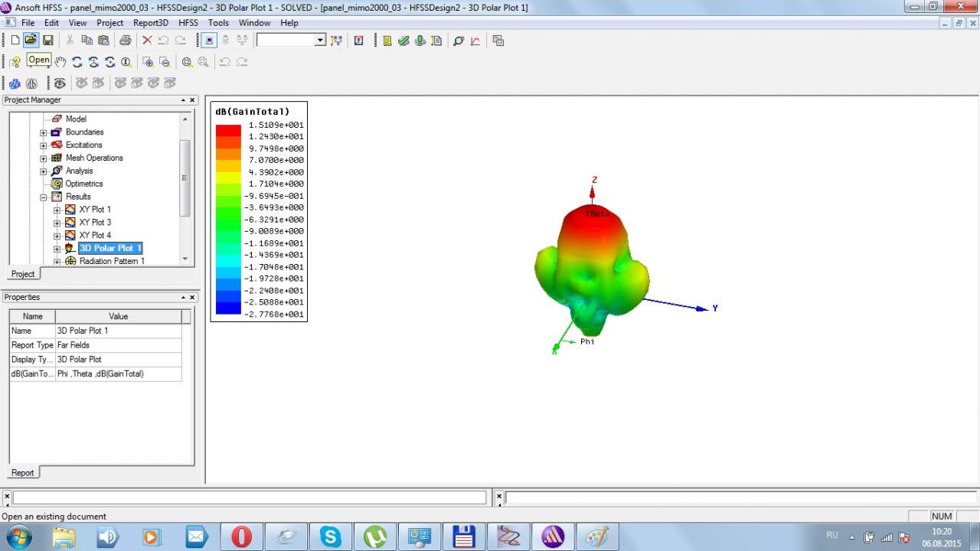Click the green checkmark Validate icon
Image resolution: width=980 pixels, height=551 pixels.
tap(403, 41)
